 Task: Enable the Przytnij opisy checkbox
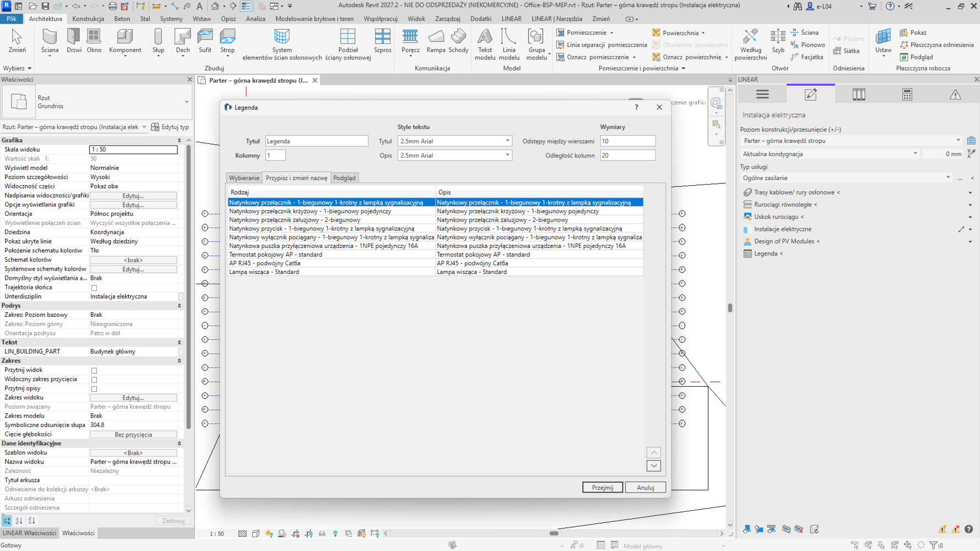(x=94, y=389)
